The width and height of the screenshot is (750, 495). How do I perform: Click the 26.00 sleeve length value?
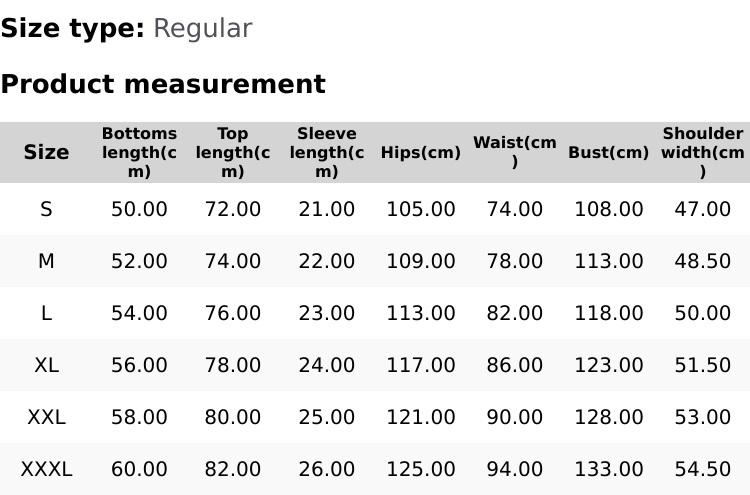click(326, 469)
